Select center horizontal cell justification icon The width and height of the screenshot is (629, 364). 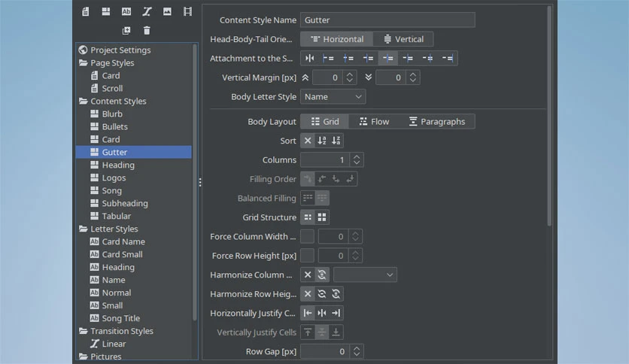click(x=322, y=313)
